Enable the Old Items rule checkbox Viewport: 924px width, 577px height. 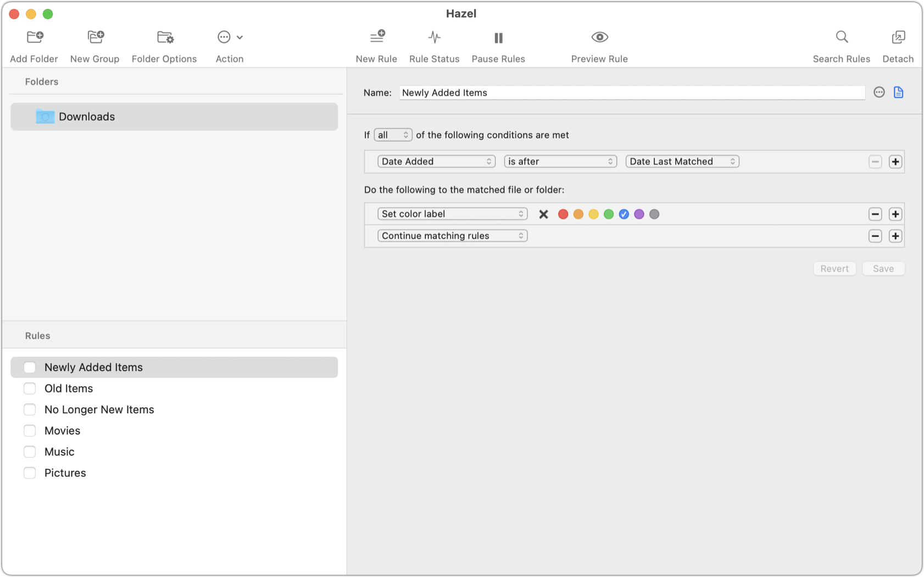tap(30, 389)
